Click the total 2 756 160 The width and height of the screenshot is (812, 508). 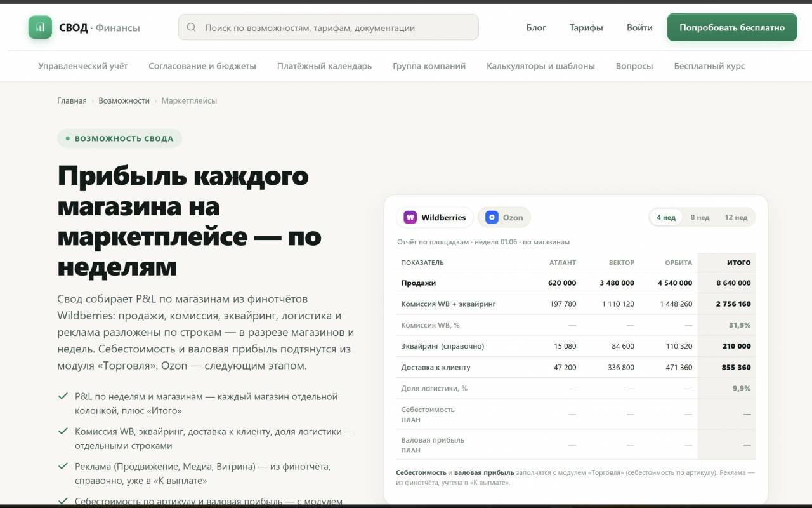pyautogui.click(x=733, y=304)
